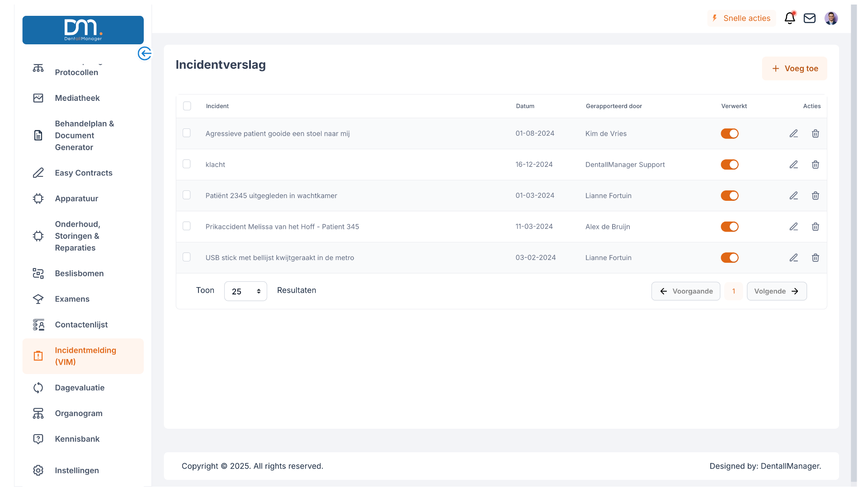Screen dimensions: 868x488
Task: Edit the 'klacht' incident
Action: [793, 165]
